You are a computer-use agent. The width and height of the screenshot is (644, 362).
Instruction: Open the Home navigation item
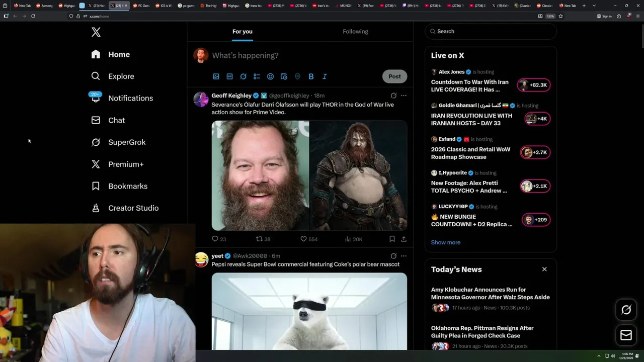point(110,54)
